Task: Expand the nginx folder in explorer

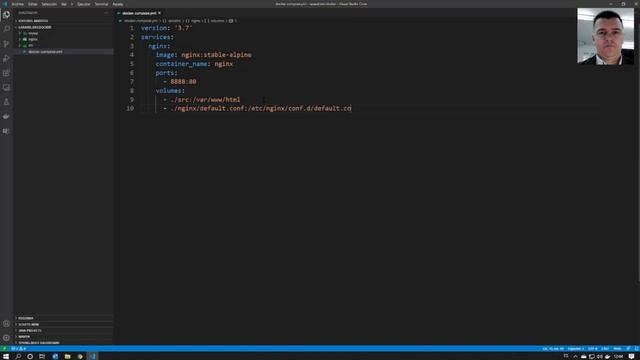Action: coord(64,40)
